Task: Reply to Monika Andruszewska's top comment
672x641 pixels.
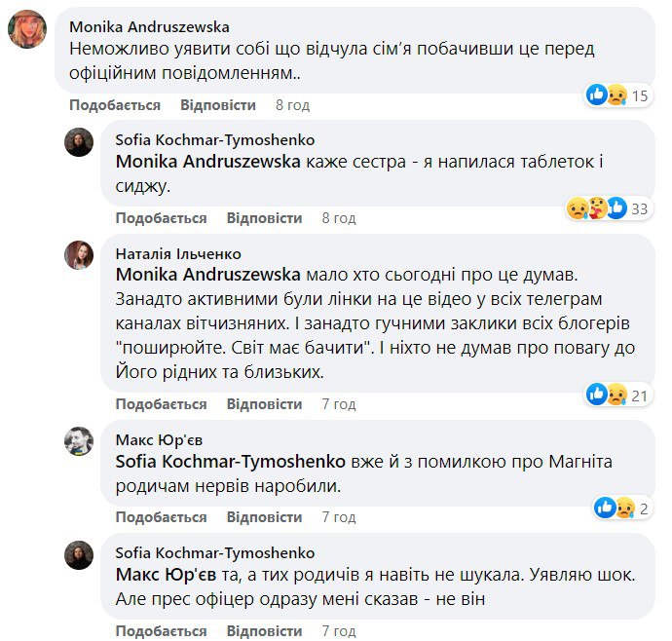Action: pyautogui.click(x=218, y=105)
